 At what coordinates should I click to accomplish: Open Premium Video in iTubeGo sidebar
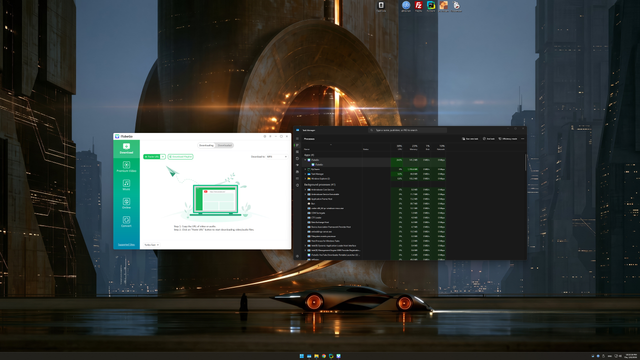point(126,167)
